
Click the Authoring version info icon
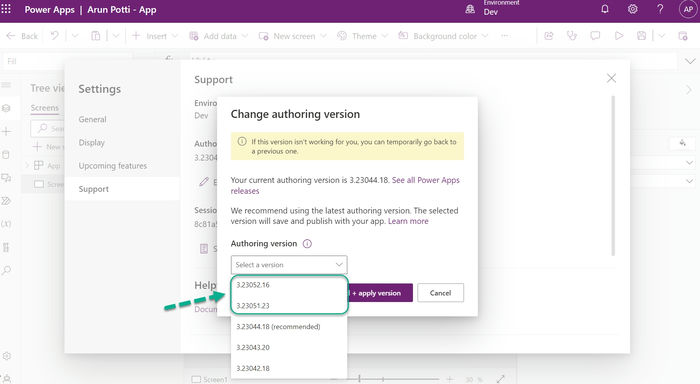click(x=307, y=244)
